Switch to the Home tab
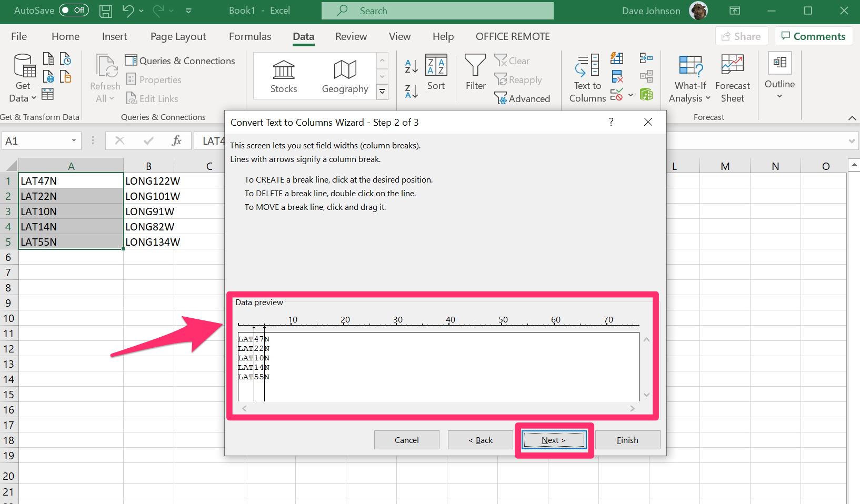 pos(65,36)
